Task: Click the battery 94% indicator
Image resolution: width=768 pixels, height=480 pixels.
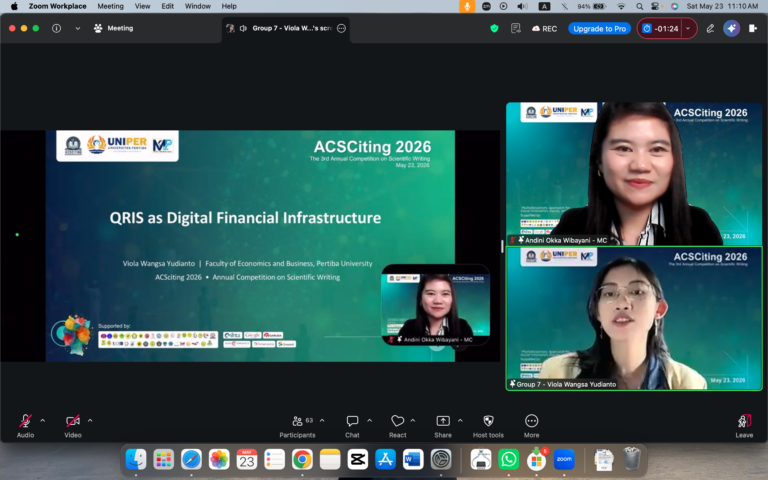Action: click(591, 6)
